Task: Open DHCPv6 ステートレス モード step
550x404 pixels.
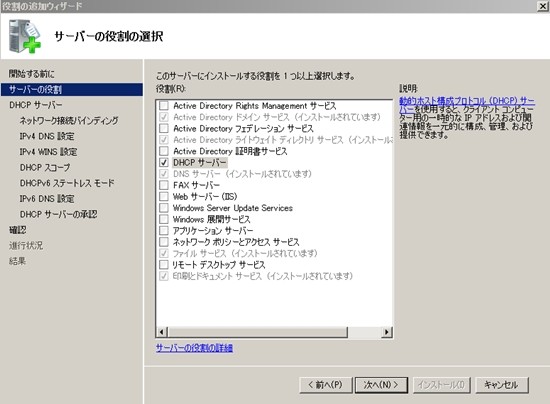Action: (x=67, y=183)
